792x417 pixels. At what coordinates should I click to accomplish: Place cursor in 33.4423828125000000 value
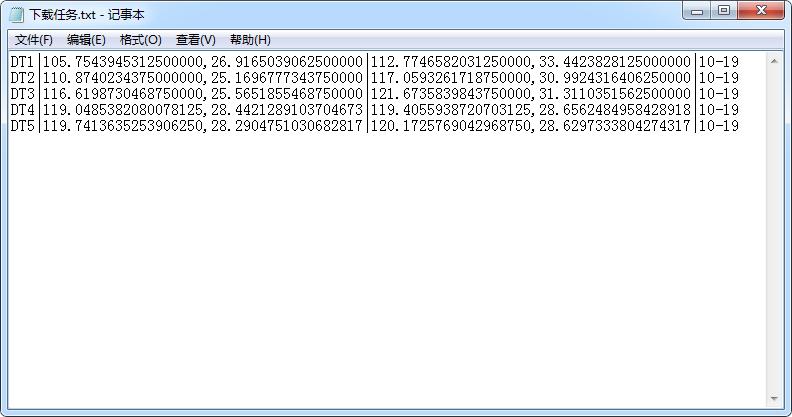tap(615, 62)
